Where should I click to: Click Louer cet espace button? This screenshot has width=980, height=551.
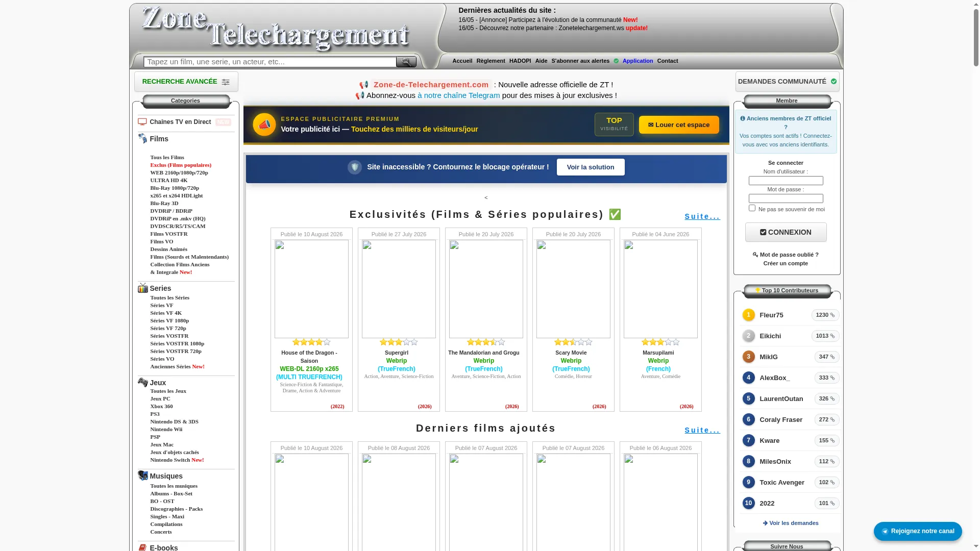(679, 125)
